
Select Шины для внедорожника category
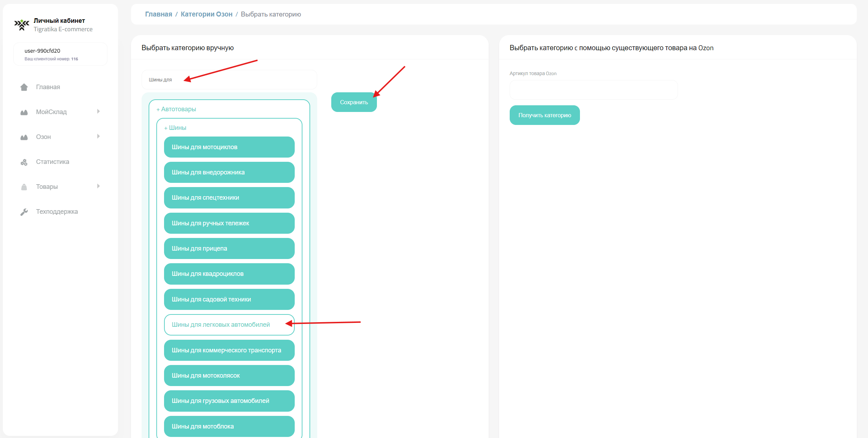point(229,172)
